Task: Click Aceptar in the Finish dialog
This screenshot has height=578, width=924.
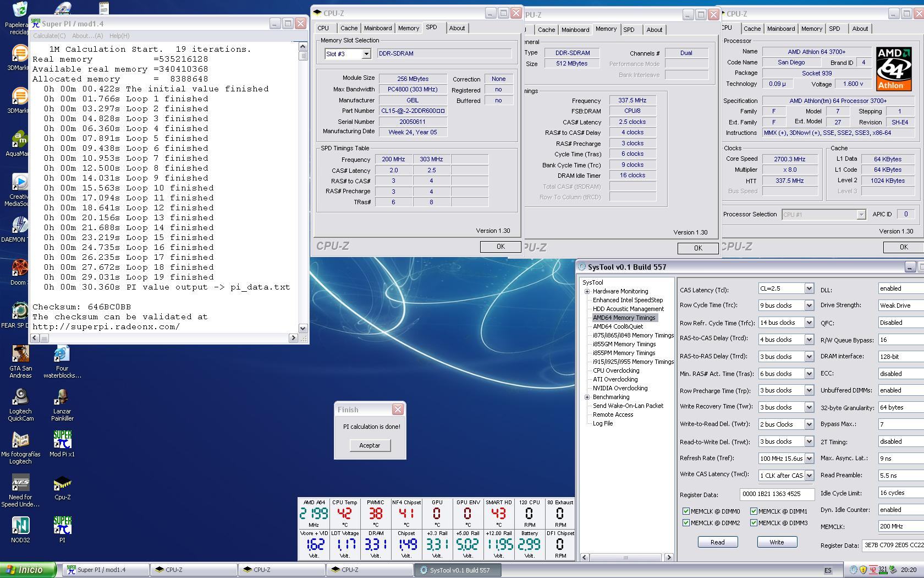Action: 370,445
